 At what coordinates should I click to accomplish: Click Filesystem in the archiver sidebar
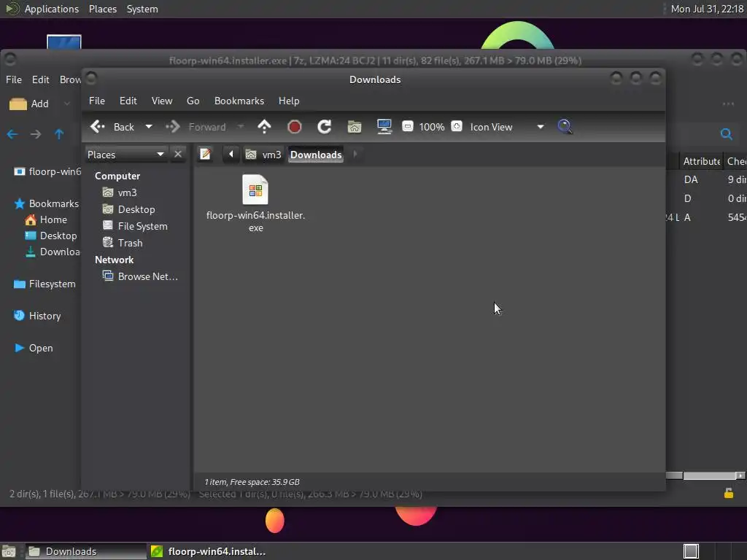[x=44, y=284]
